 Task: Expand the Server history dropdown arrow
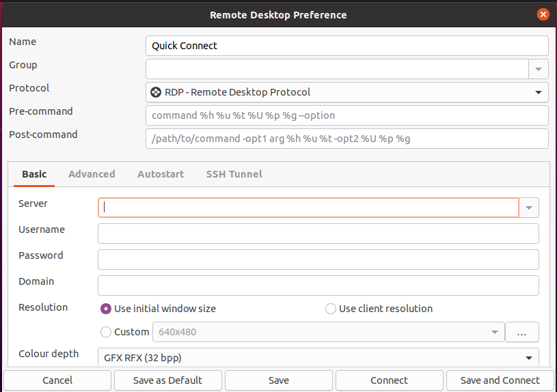[529, 208]
